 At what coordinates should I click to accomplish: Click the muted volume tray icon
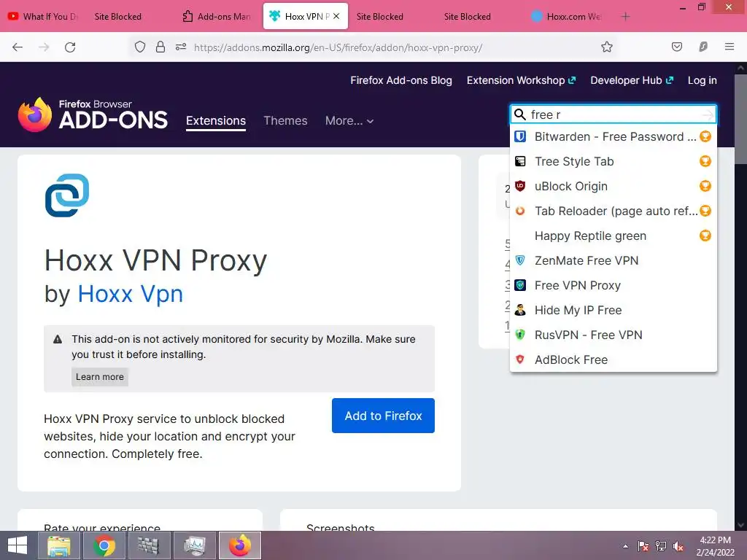pyautogui.click(x=678, y=546)
